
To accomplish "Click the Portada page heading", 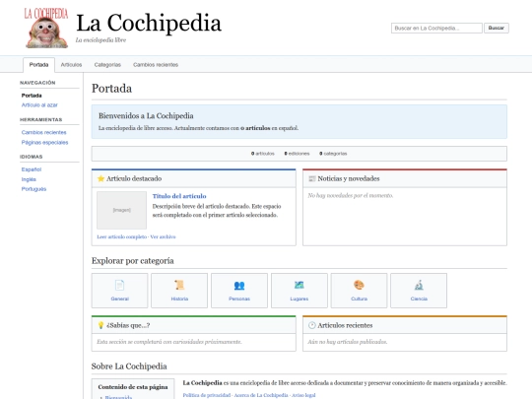I will 111,89.
